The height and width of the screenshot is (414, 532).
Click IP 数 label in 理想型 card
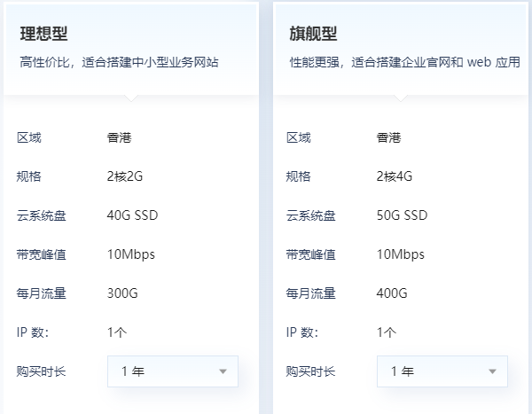pos(33,332)
